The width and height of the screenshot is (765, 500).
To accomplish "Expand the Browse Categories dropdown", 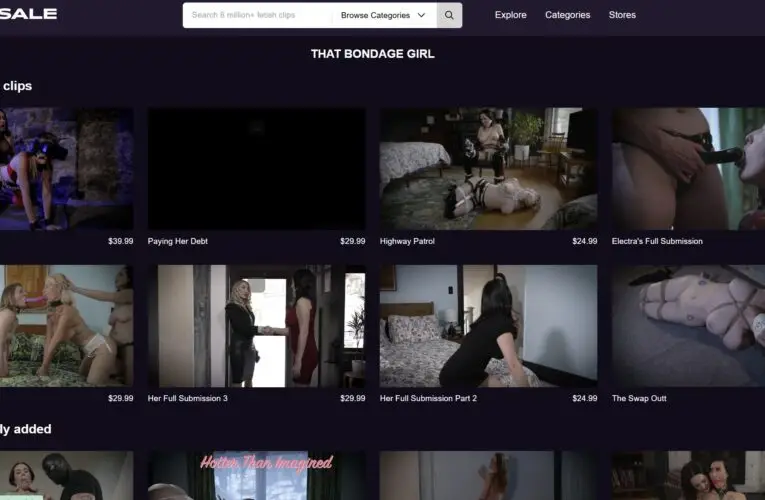I will (383, 15).
